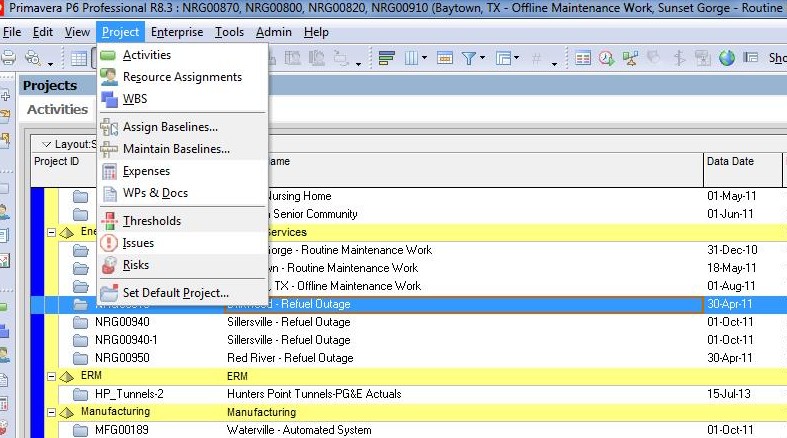Open the View menu
Screen dimensions: 787x438
[77, 32]
